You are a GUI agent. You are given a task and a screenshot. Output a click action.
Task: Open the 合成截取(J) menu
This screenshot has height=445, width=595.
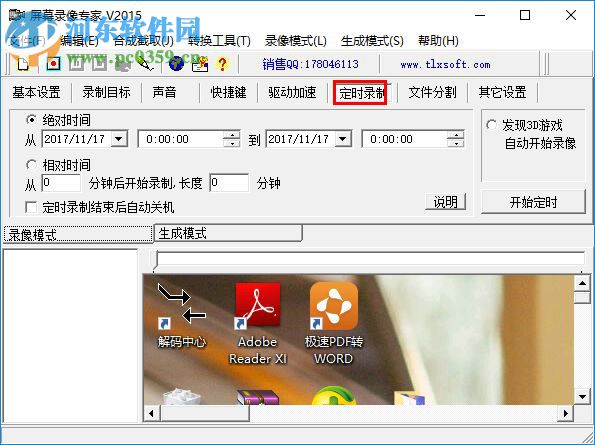[x=143, y=41]
